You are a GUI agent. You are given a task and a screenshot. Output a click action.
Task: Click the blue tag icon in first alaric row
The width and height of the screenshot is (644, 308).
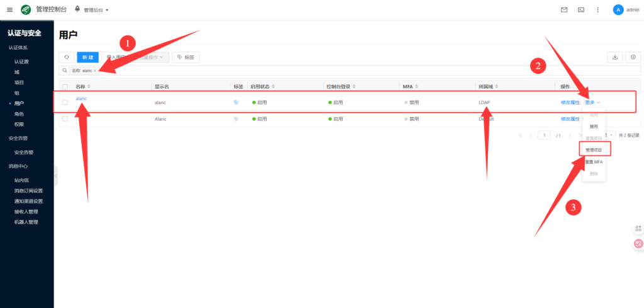(236, 102)
